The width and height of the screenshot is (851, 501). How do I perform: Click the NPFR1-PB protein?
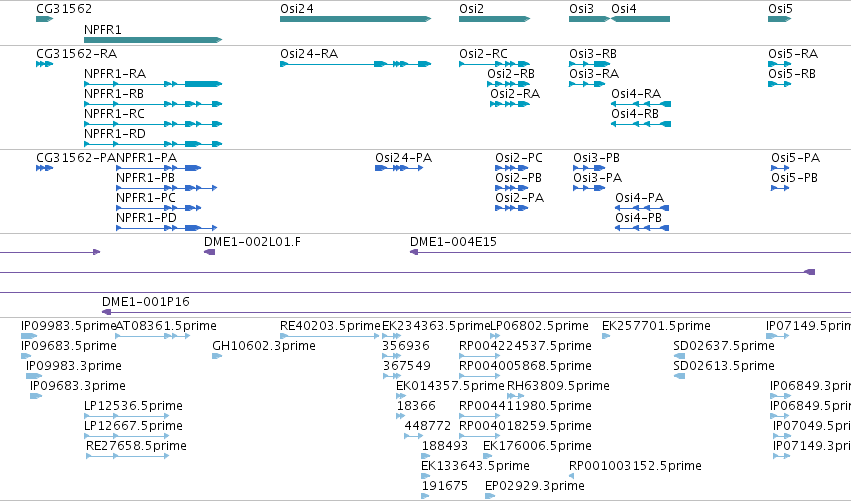pos(167,188)
